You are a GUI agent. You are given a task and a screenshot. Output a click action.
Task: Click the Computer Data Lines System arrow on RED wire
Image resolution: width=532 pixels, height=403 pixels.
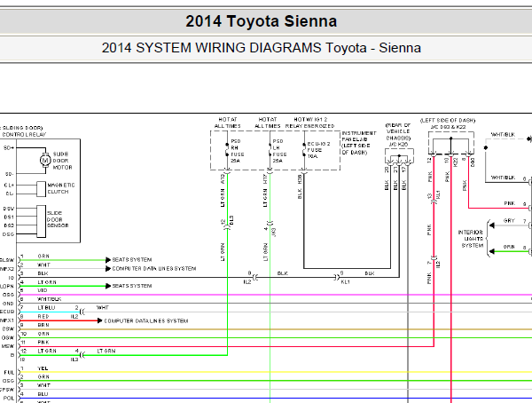click(x=99, y=320)
